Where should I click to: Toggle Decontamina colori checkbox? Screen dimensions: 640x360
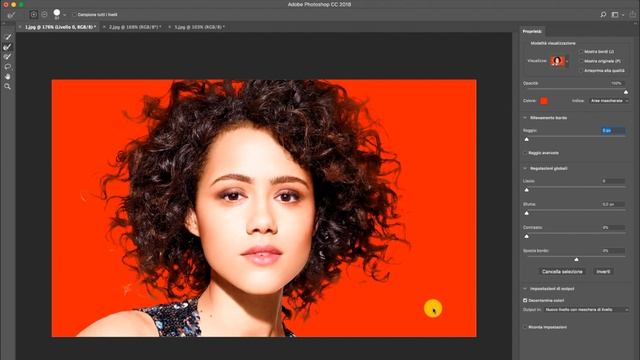tap(525, 300)
